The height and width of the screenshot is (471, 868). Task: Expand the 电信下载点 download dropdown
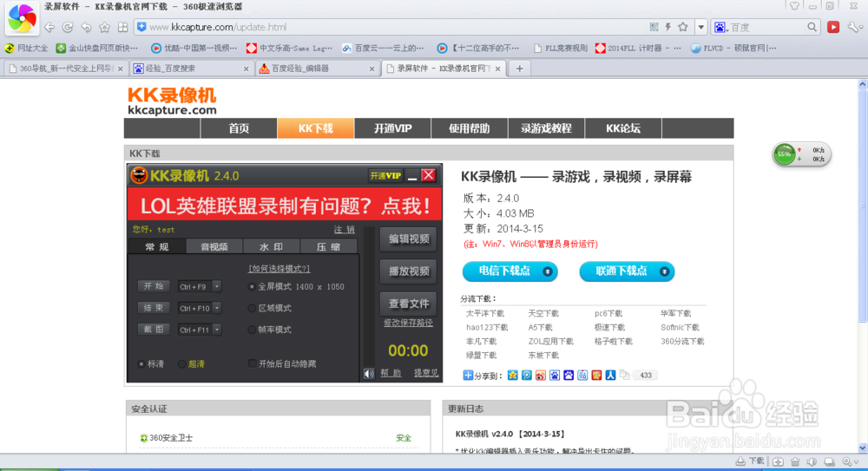click(x=548, y=271)
